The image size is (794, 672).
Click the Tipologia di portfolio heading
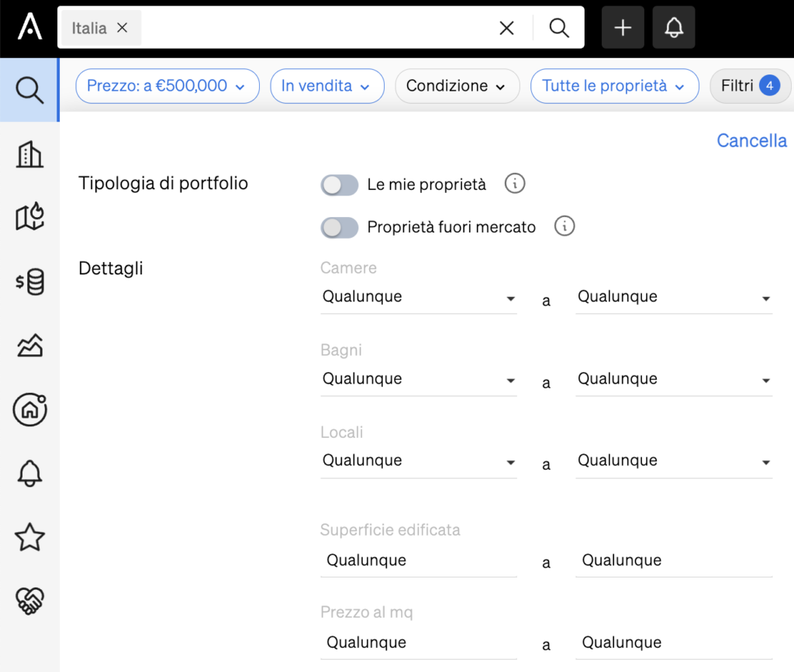click(163, 183)
